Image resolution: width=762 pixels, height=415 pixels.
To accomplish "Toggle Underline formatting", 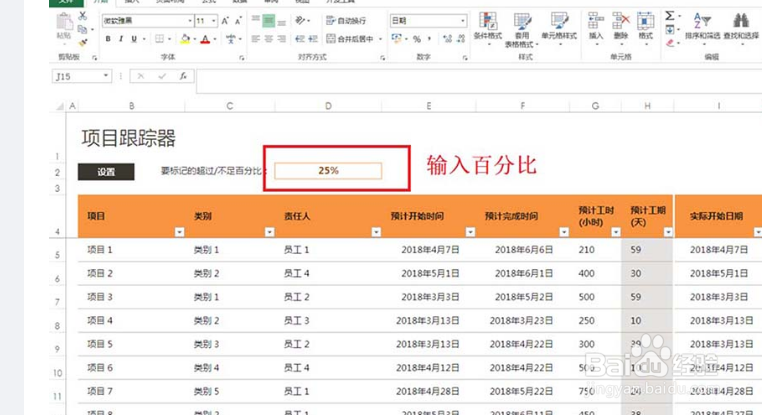I will (134, 39).
